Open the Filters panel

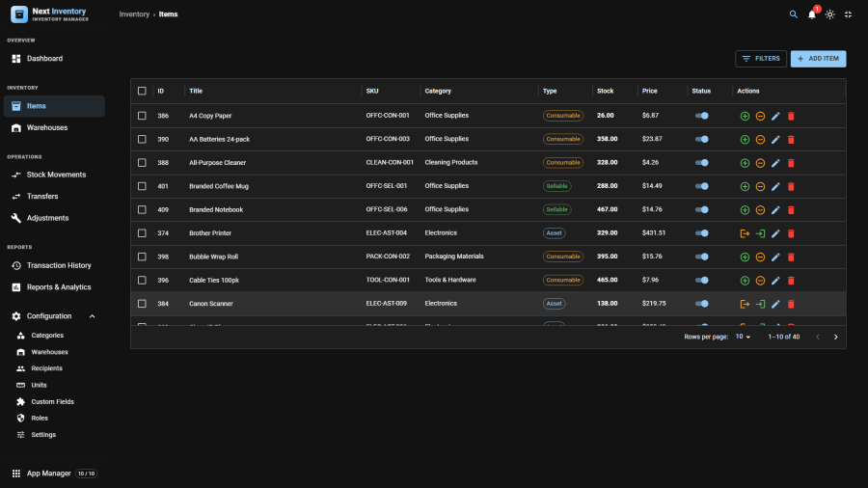point(761,59)
